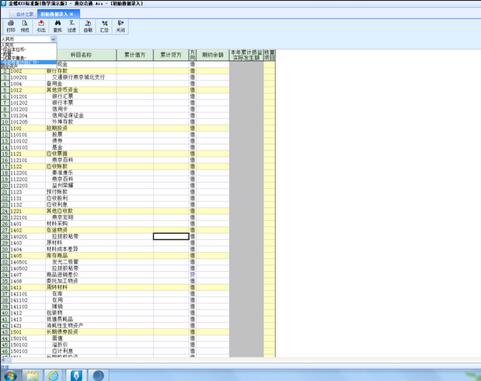The width and height of the screenshot is (481, 381).
Task: Choose 综合本位币 in the dropdown list
Action: [x=15, y=49]
